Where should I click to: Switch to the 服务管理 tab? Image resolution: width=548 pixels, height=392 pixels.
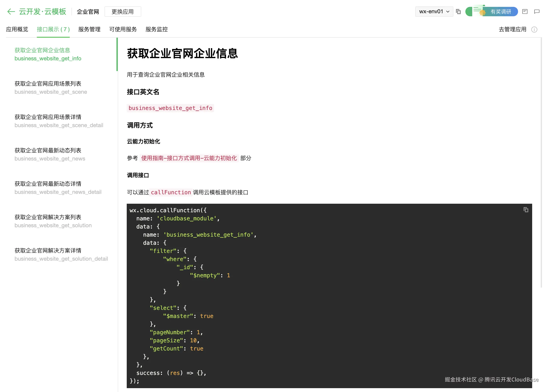[x=89, y=30]
